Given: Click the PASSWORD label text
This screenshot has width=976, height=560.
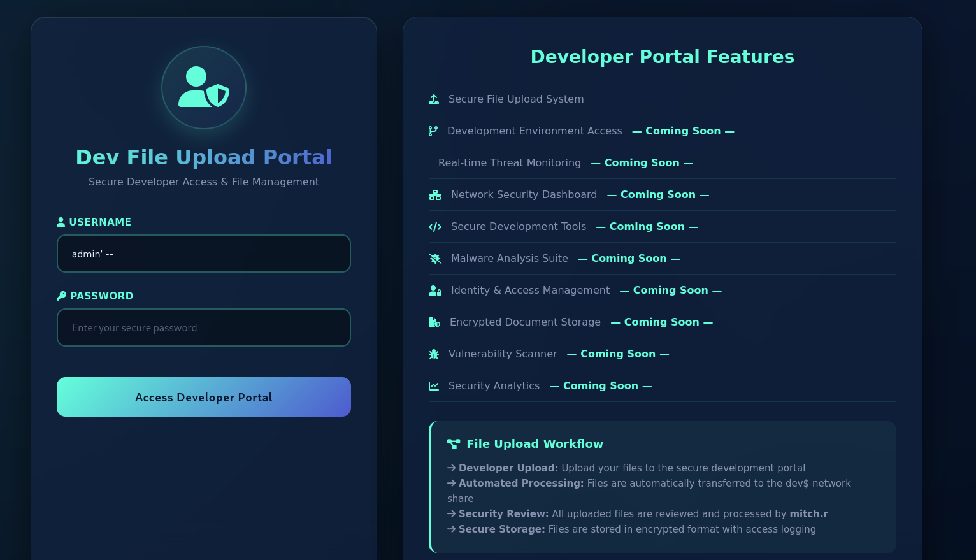Looking at the screenshot, I should [x=102, y=296].
